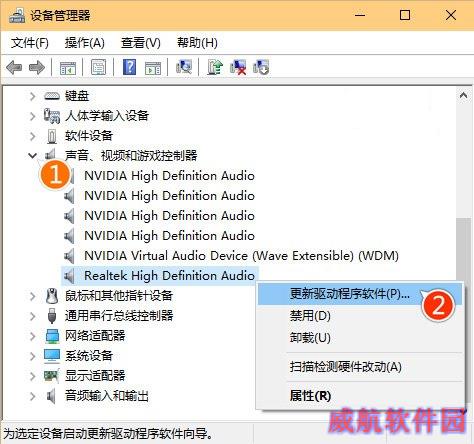Close the 设备管理器 window
The image size is (474, 444).
[x=451, y=15]
